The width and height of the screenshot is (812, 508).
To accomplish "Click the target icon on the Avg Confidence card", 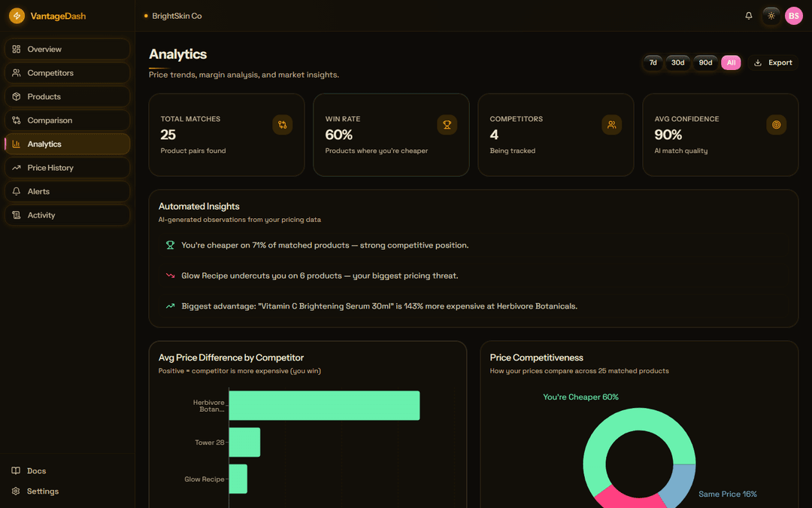I will point(776,125).
